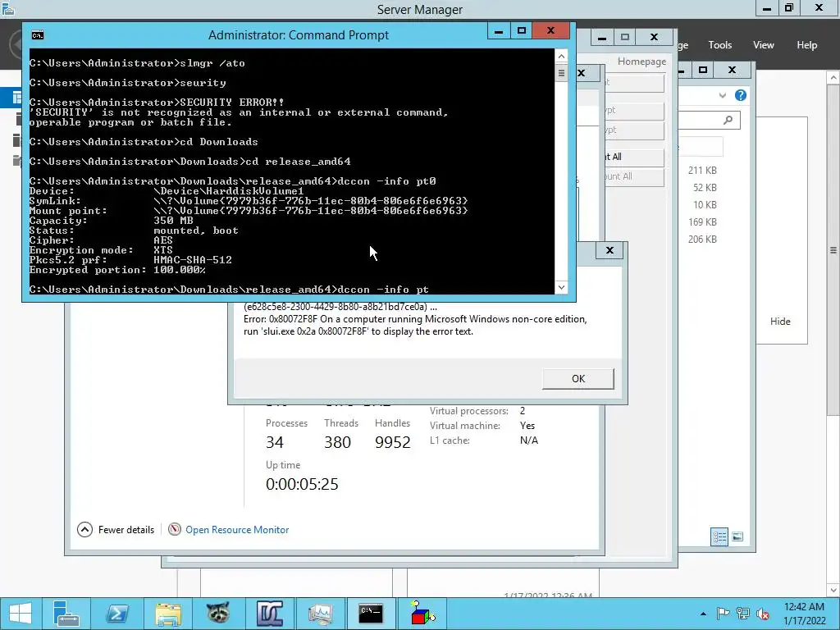Select the 206 KB file size entry
The height and width of the screenshot is (630, 840).
pyautogui.click(x=702, y=239)
